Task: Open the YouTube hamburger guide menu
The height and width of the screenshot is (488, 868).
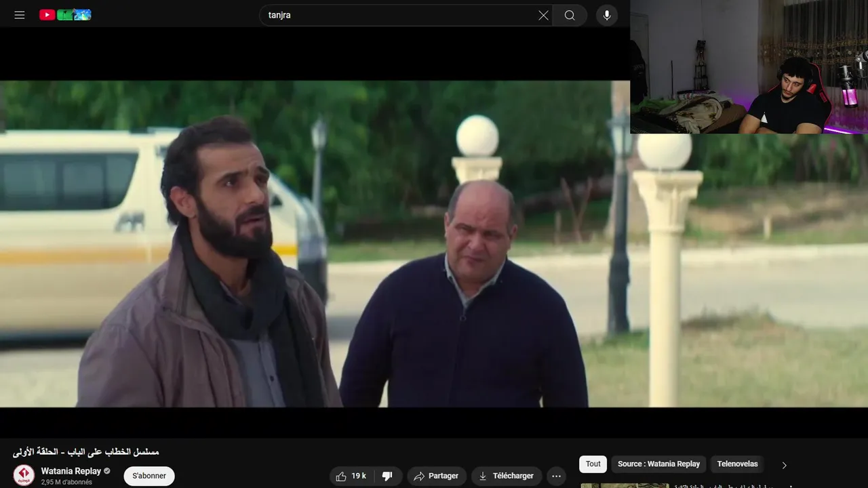Action: click(x=20, y=15)
